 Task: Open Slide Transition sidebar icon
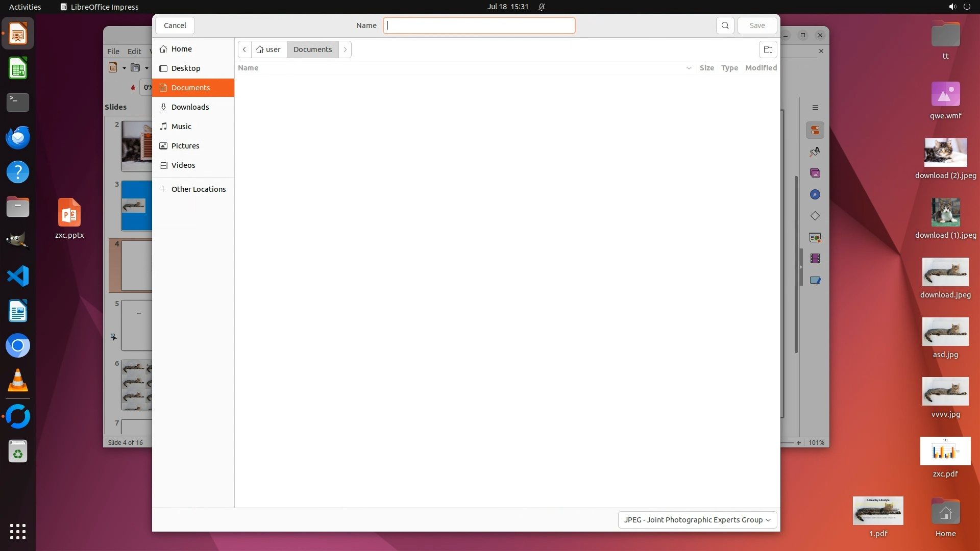pyautogui.click(x=815, y=238)
